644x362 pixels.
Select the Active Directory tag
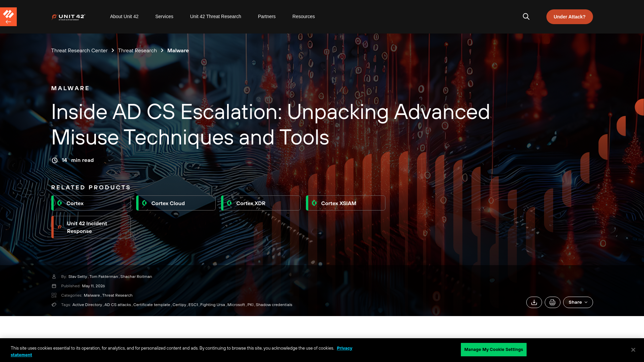point(87,305)
